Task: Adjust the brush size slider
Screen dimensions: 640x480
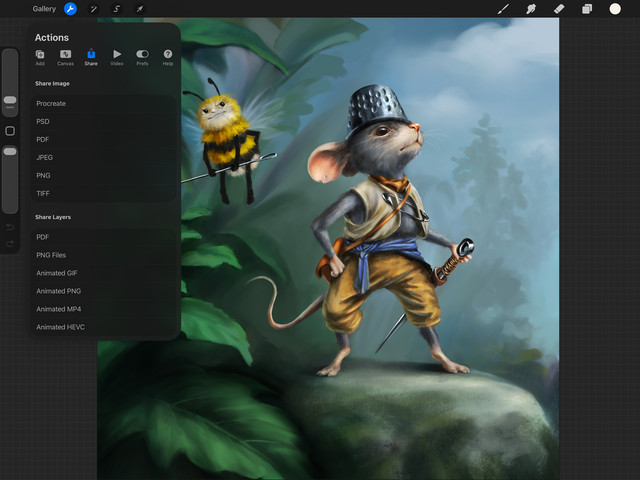Action: [10, 100]
